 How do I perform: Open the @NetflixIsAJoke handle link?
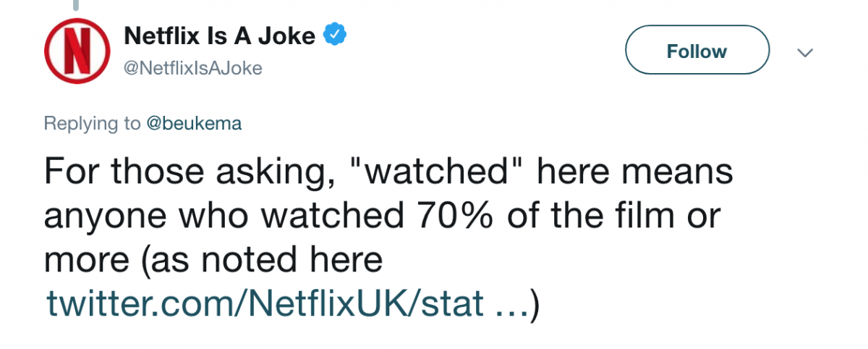(x=193, y=69)
